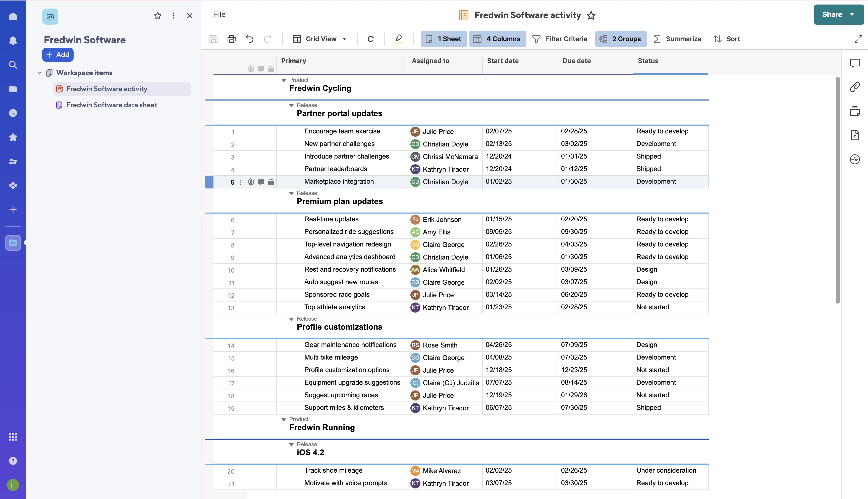The height and width of the screenshot is (499, 868).
Task: Open the notifications bell in sidebar
Action: coord(13,41)
